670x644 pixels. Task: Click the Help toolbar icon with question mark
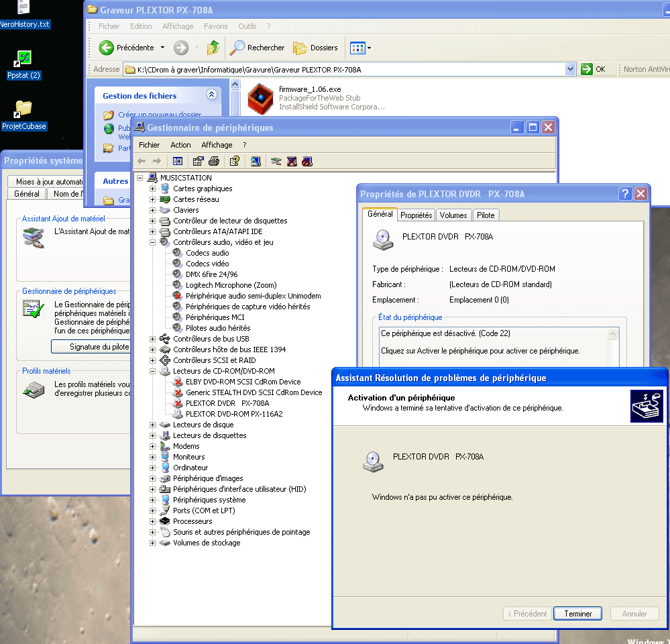click(235, 161)
